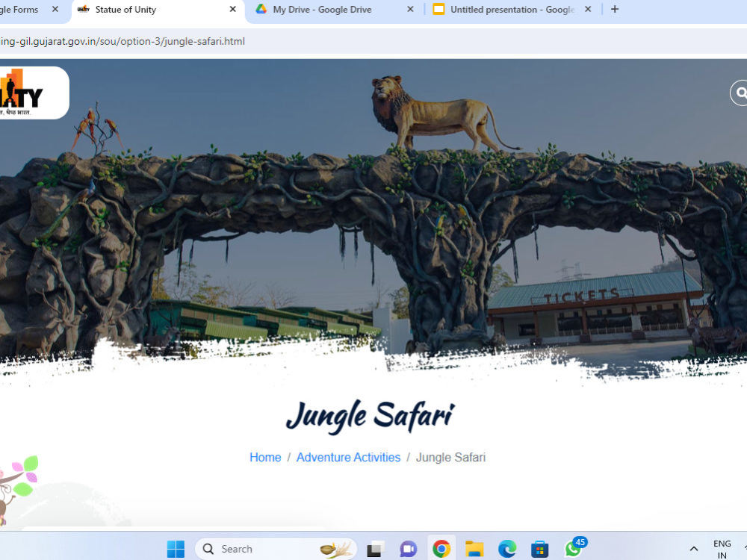Open a new browser tab
Image resolution: width=747 pixels, height=560 pixels.
pyautogui.click(x=615, y=9)
